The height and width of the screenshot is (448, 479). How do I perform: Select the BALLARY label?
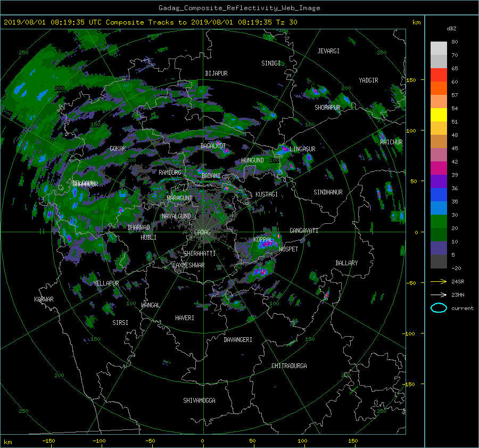tap(346, 263)
